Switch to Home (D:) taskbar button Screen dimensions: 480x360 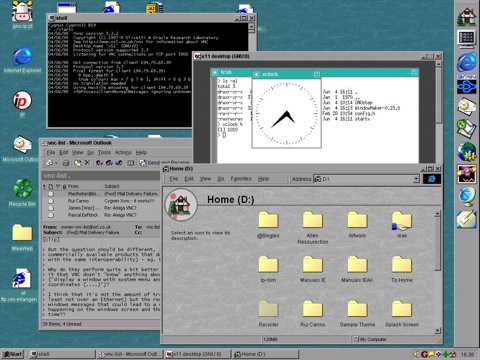[266, 354]
